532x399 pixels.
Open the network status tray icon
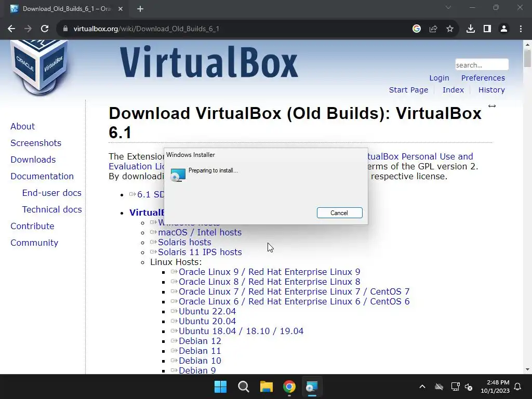point(455,387)
